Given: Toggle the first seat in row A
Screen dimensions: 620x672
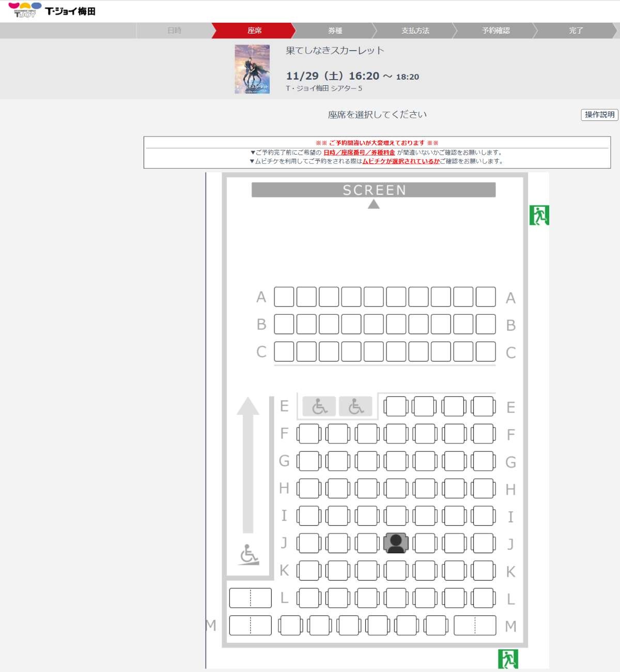Looking at the screenshot, I should [284, 297].
